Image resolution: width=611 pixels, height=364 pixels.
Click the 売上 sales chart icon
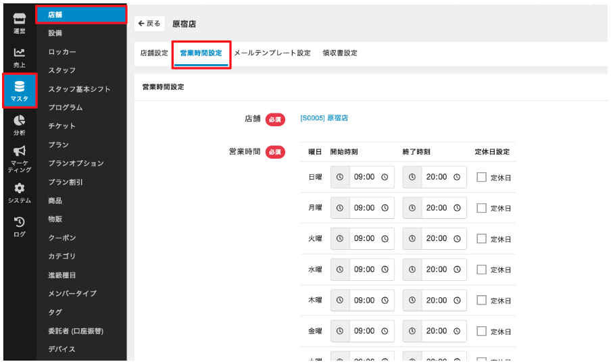click(x=19, y=53)
